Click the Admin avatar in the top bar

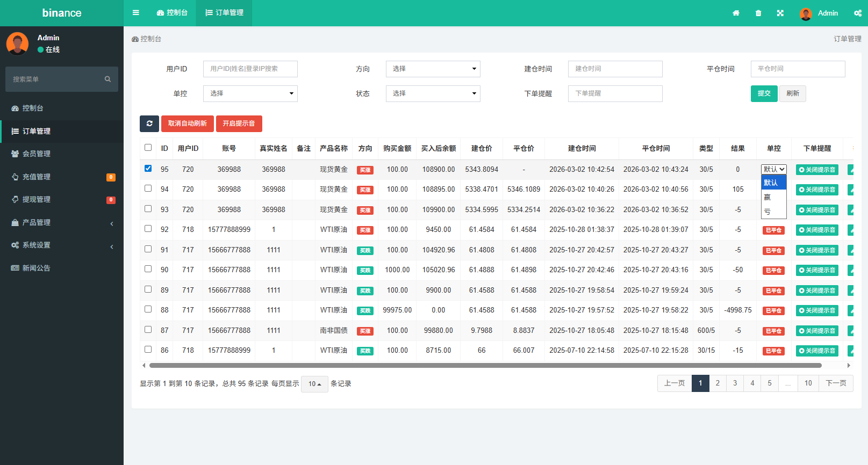(x=805, y=13)
